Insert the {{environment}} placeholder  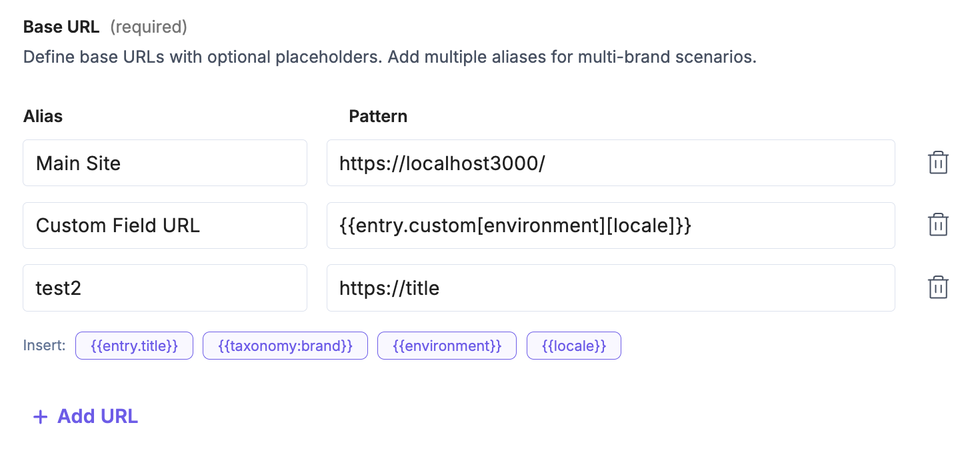coord(447,346)
